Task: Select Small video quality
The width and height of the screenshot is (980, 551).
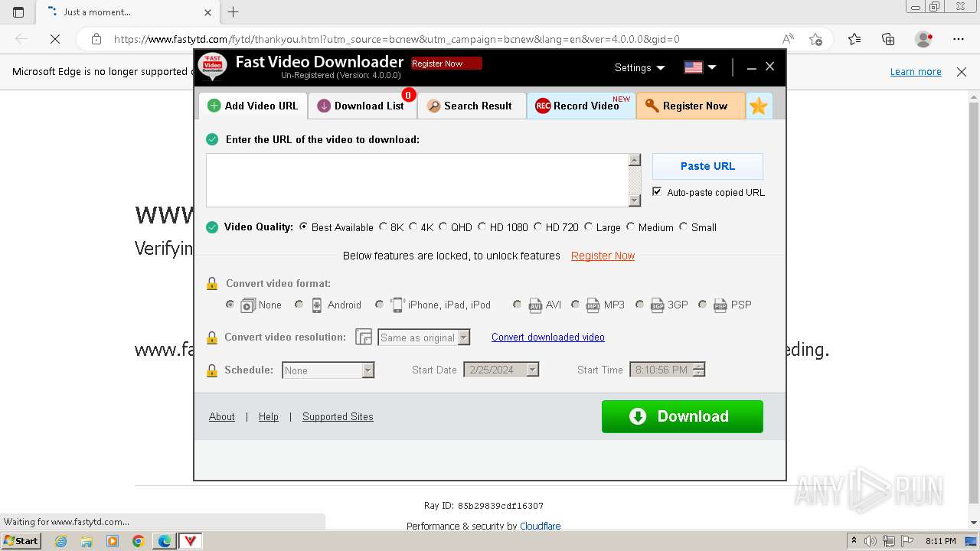Action: click(x=683, y=227)
